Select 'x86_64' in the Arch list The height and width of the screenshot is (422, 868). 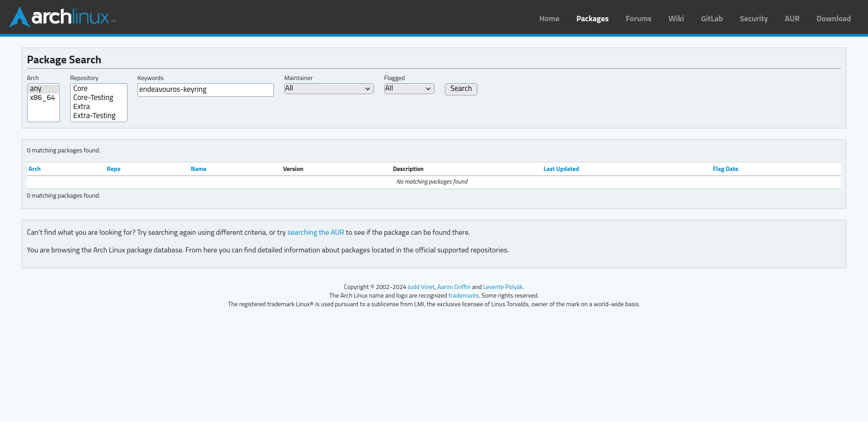pyautogui.click(x=43, y=98)
